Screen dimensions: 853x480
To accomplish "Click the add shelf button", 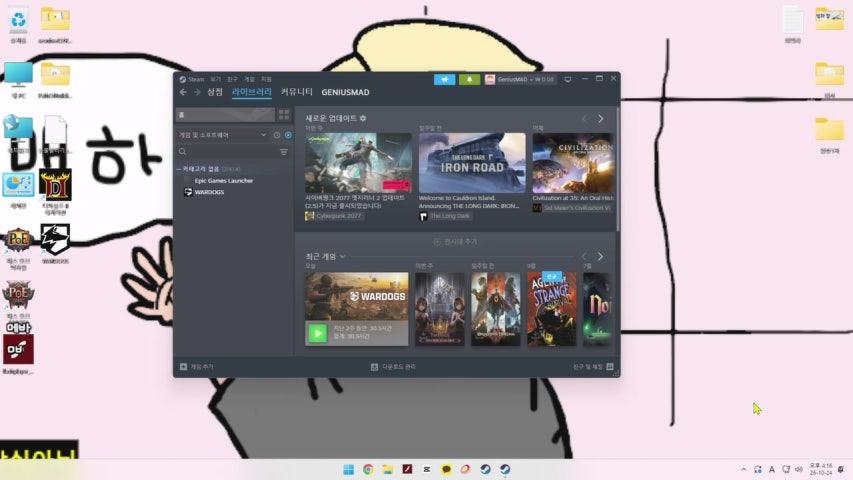I will 456,242.
